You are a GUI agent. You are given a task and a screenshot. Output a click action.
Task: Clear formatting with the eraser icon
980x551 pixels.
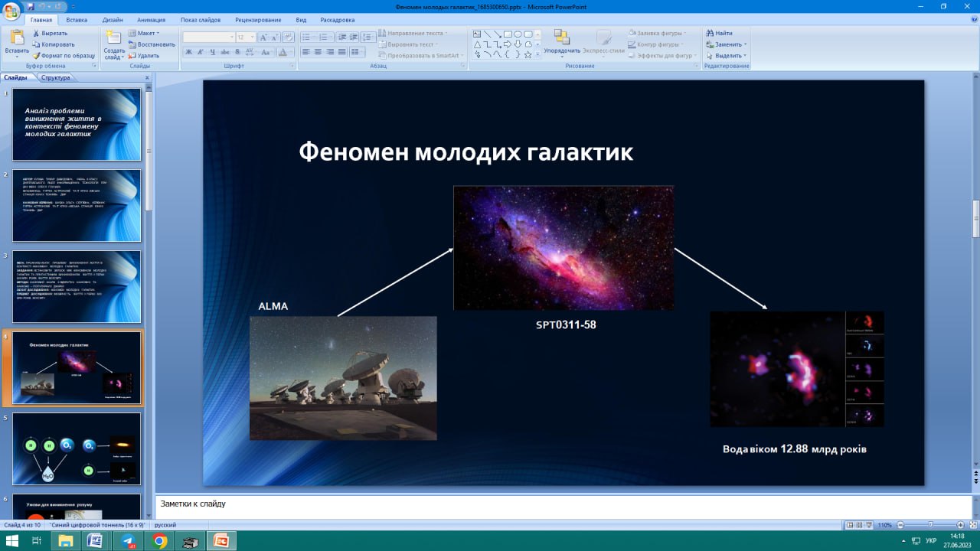pyautogui.click(x=289, y=37)
